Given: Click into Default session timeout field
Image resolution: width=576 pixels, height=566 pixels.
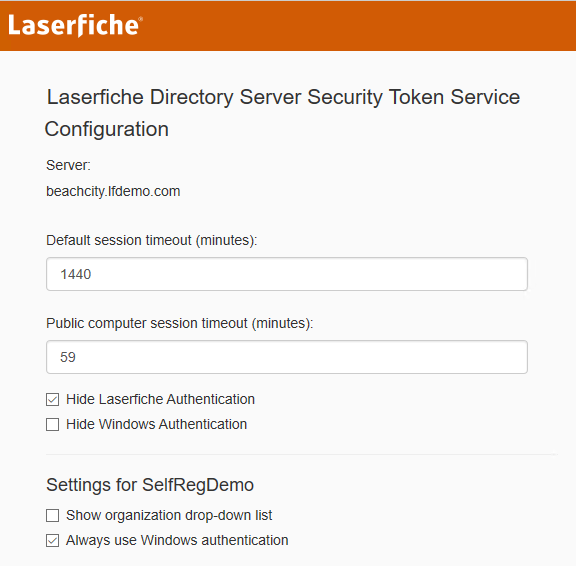Looking at the screenshot, I should point(287,274).
